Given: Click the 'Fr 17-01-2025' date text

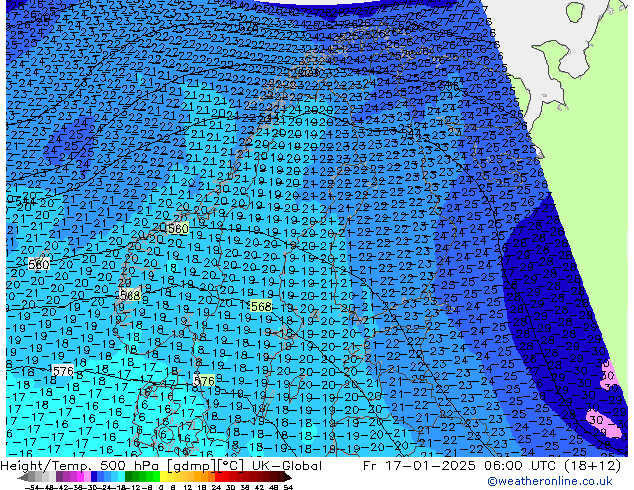Looking at the screenshot, I should (418, 466).
